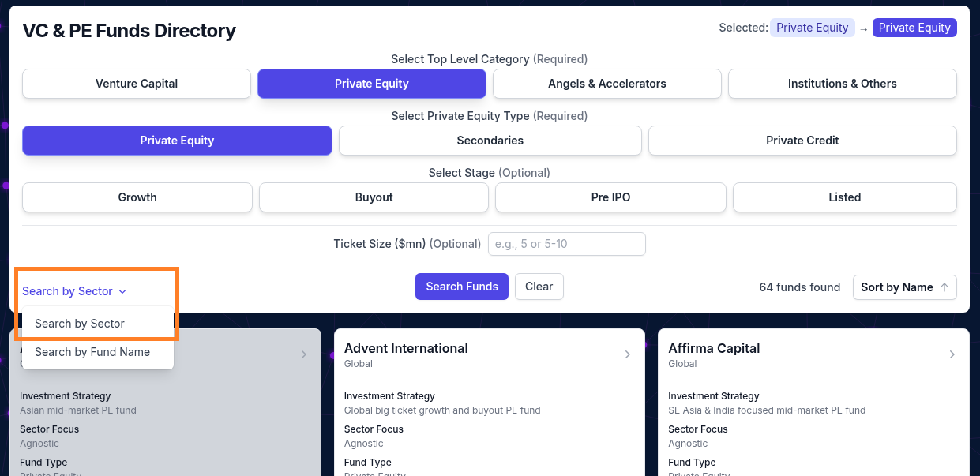Click the chevron on the first fund card
The width and height of the screenshot is (980, 476).
304,354
